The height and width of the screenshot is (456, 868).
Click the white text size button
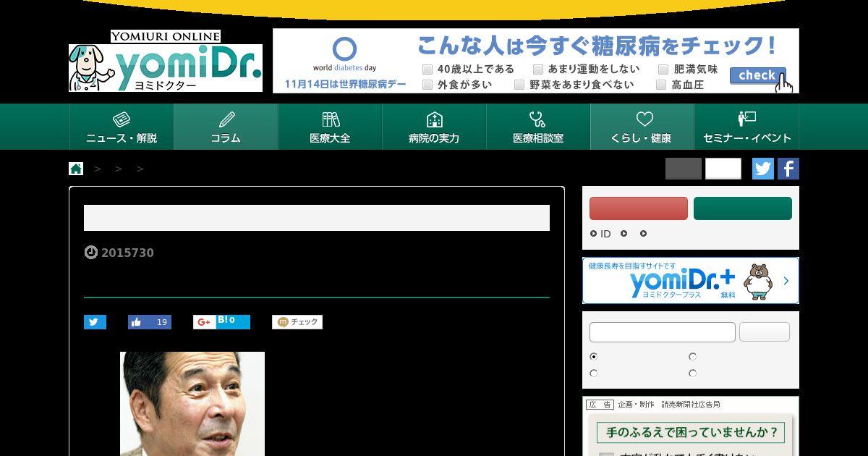[x=723, y=169]
